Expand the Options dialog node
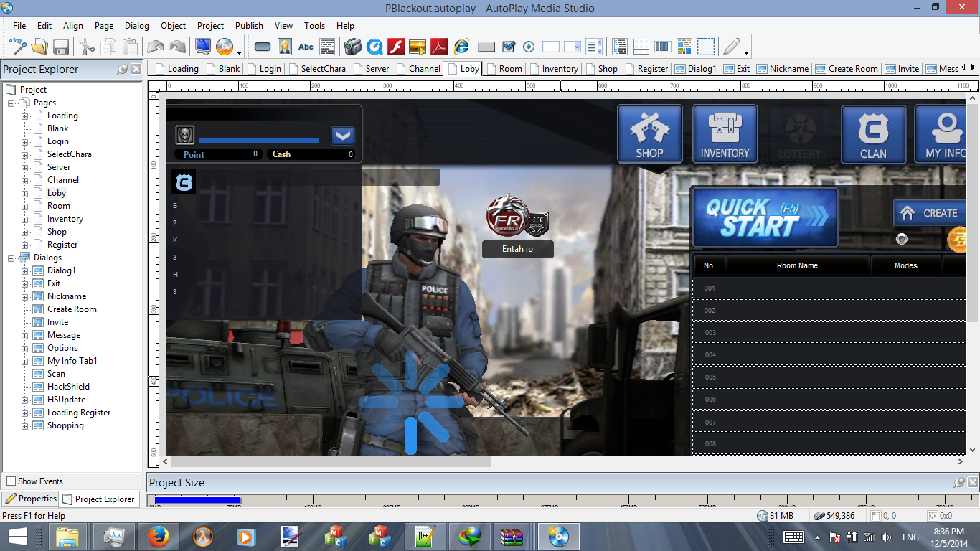Image resolution: width=980 pixels, height=551 pixels. tap(25, 348)
